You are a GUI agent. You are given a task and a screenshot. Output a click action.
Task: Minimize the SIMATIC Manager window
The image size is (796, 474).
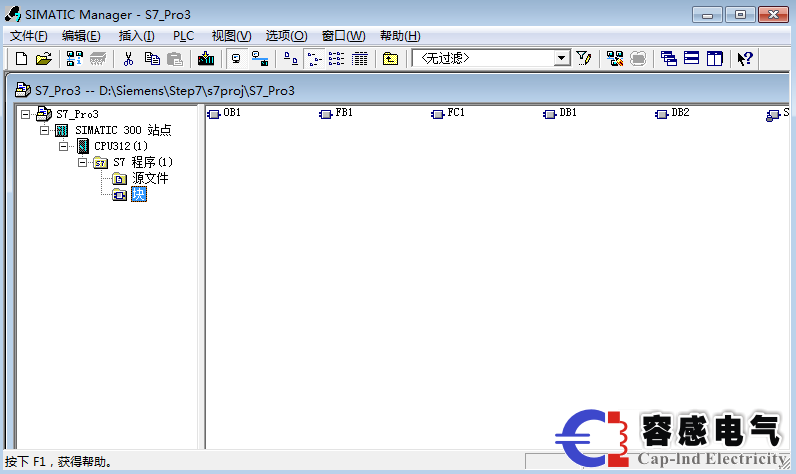click(x=707, y=15)
